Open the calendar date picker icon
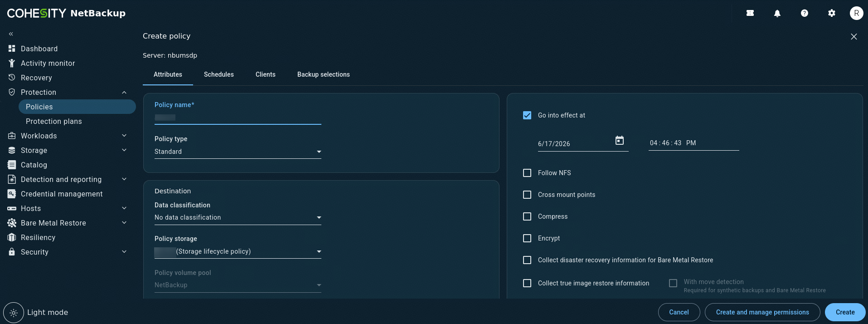 (620, 141)
